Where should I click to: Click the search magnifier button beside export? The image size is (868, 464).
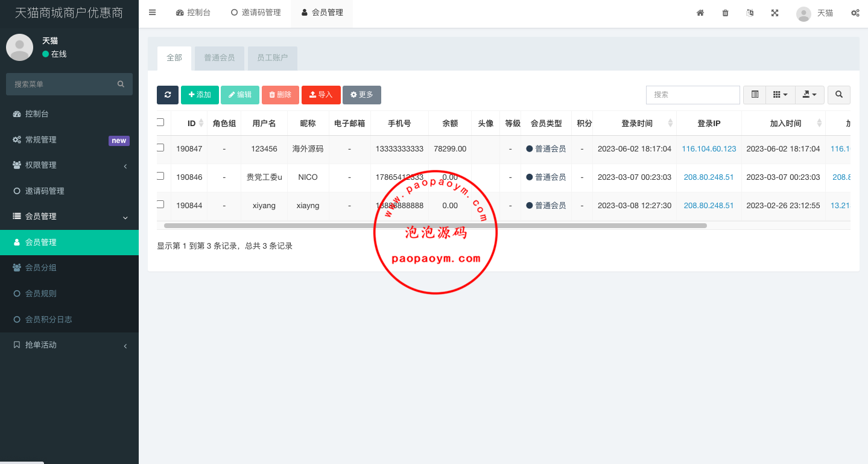point(838,95)
